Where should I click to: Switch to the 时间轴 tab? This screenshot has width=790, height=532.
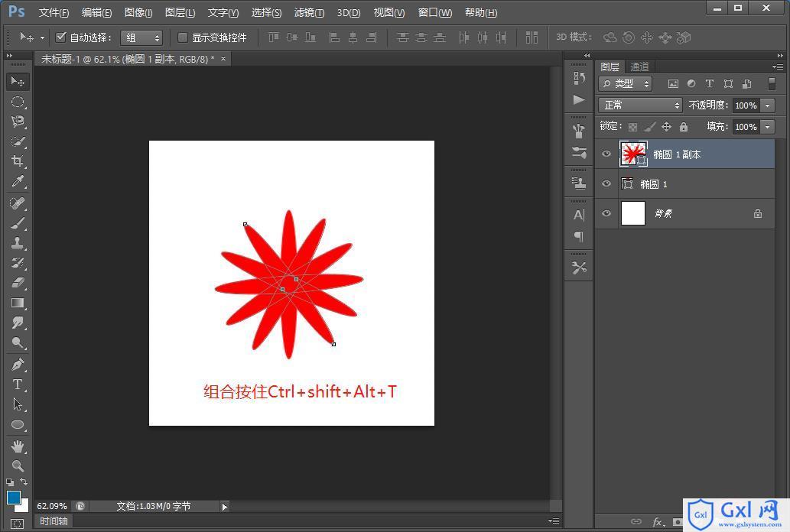54,521
